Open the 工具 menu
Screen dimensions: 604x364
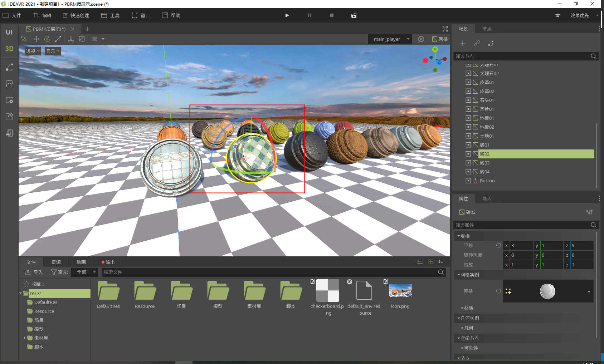110,15
